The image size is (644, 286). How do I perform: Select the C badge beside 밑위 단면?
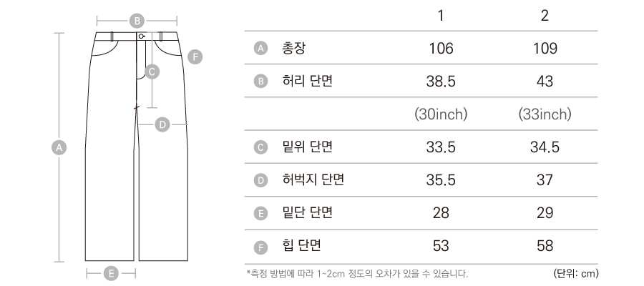pos(260,147)
